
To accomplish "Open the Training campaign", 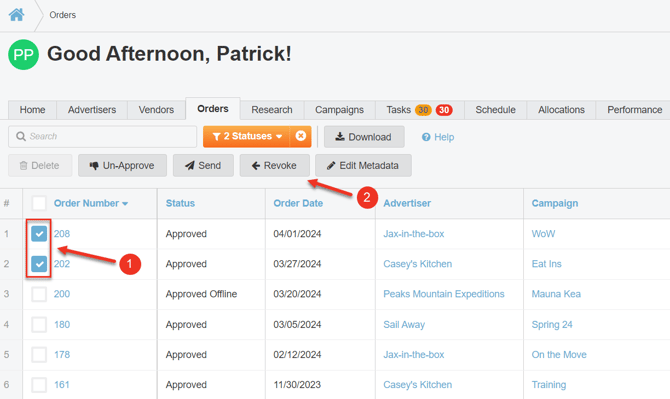I will click(549, 385).
